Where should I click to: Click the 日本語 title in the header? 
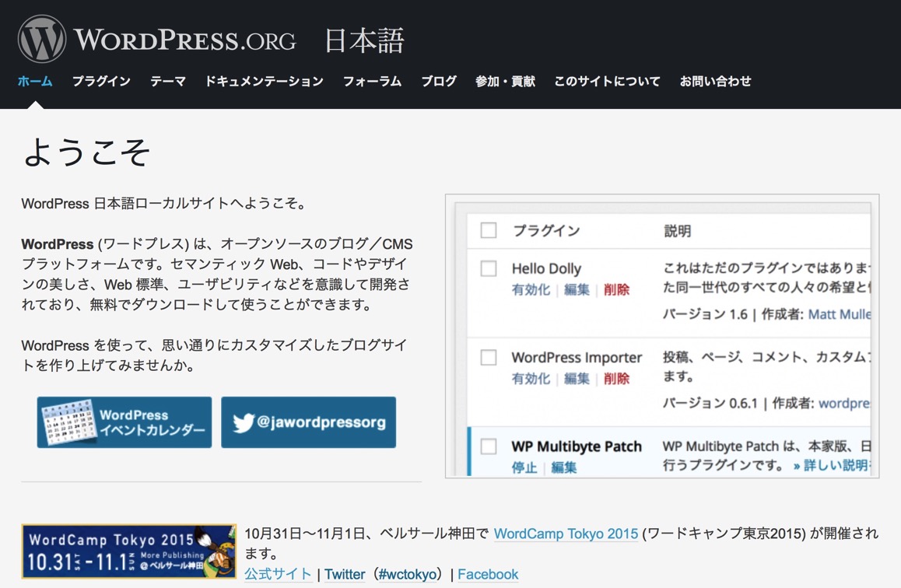click(x=365, y=40)
